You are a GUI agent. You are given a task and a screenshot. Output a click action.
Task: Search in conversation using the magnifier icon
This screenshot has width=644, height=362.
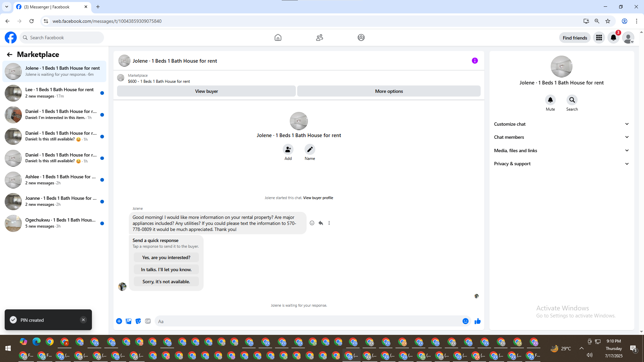coord(572,100)
